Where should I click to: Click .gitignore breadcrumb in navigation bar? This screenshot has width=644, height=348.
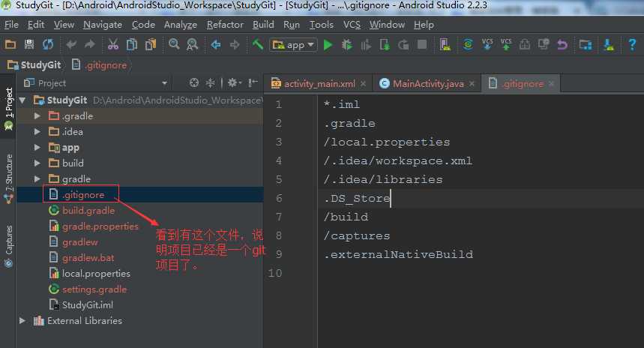[100, 65]
